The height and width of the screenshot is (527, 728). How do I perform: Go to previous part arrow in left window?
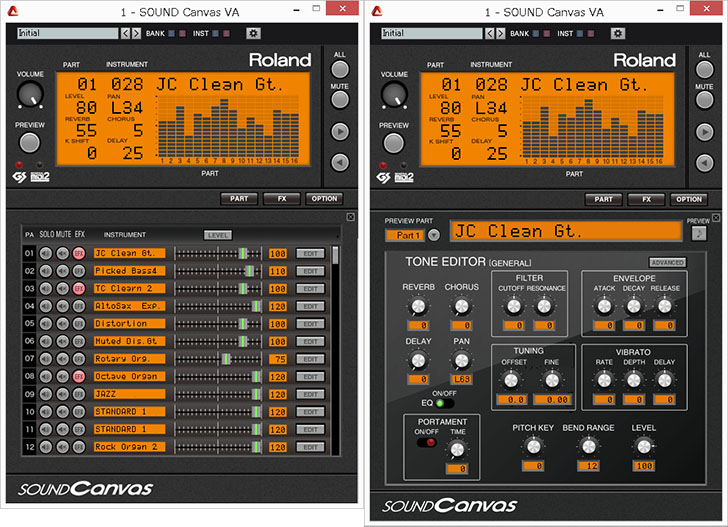[340, 163]
